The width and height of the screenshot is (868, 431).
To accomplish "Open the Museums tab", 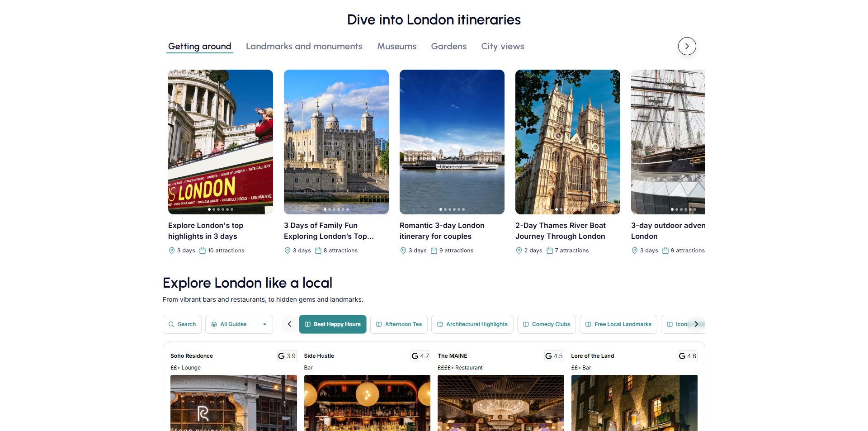I will pyautogui.click(x=397, y=46).
